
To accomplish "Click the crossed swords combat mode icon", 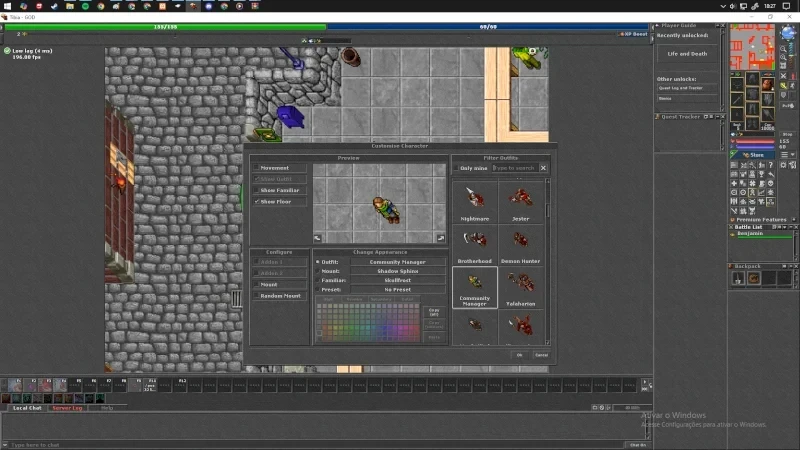I will [784, 76].
